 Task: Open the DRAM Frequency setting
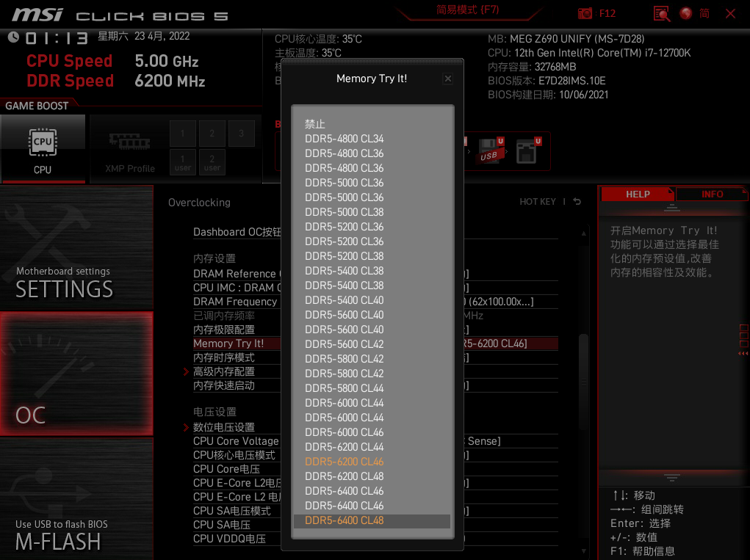click(237, 301)
